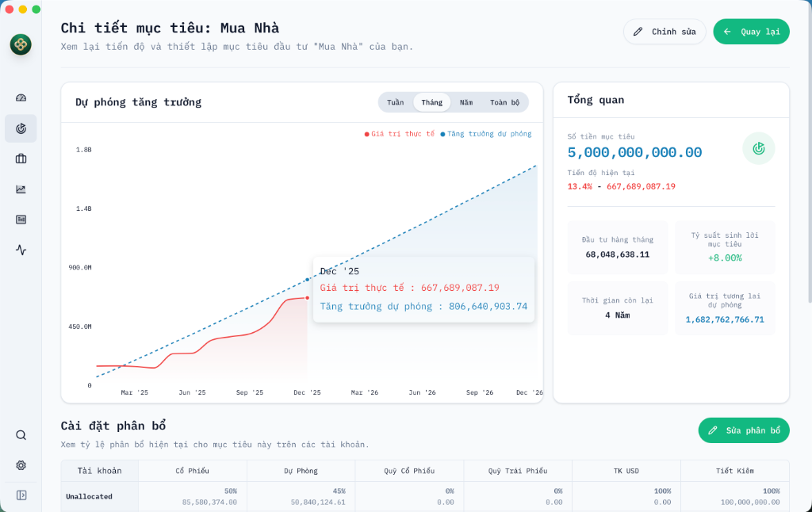The image size is (812, 512).
Task: Open the dashboard gauge icon
Action: coord(21,97)
